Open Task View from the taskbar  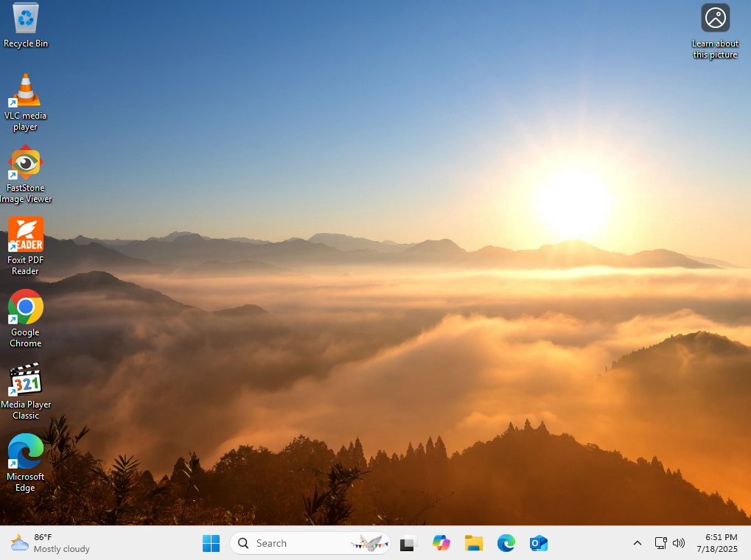coord(408,543)
